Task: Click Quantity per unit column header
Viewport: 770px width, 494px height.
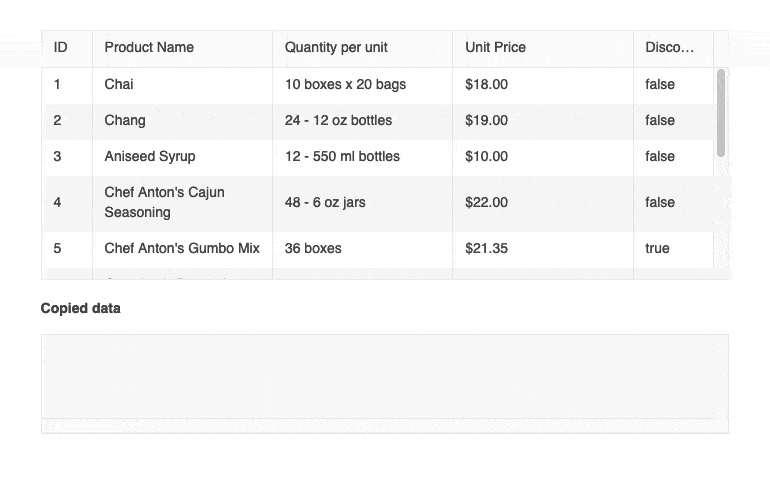Action: tap(336, 47)
